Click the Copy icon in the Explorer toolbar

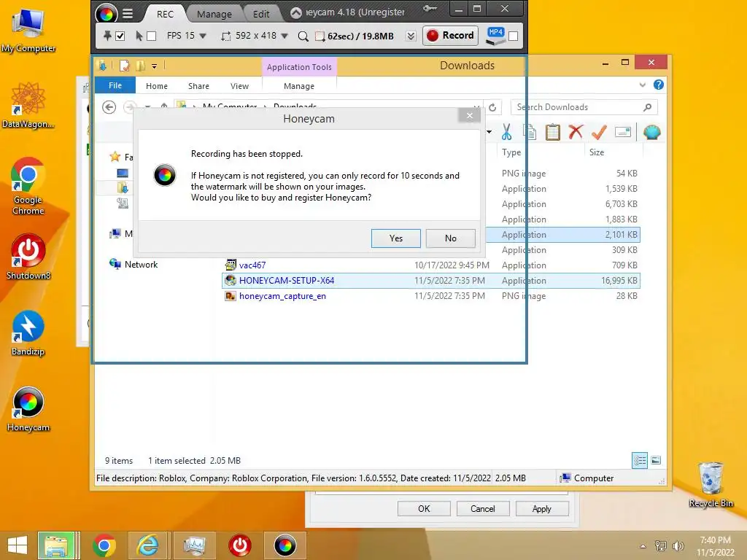click(530, 132)
